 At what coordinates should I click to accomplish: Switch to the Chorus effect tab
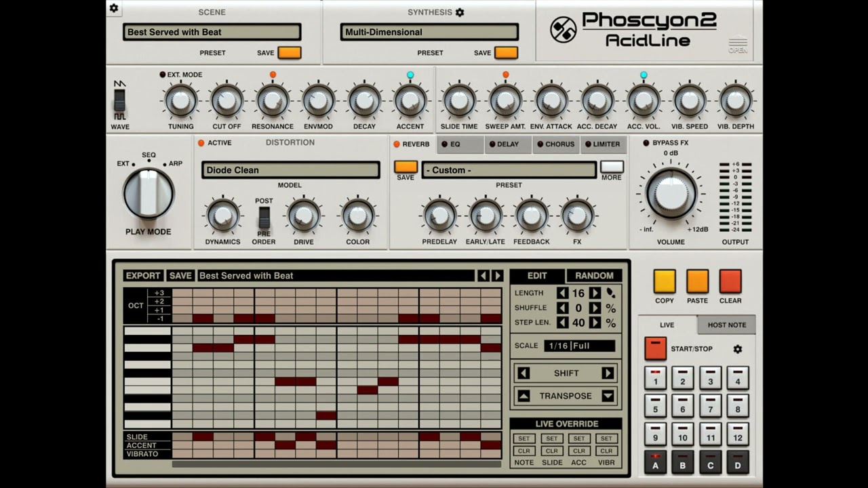pyautogui.click(x=556, y=144)
